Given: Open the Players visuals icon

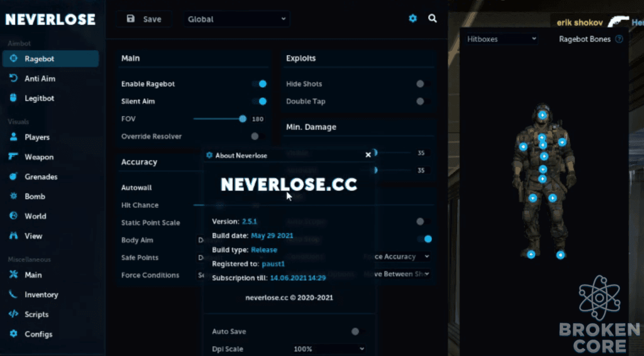Looking at the screenshot, I should pyautogui.click(x=14, y=137).
